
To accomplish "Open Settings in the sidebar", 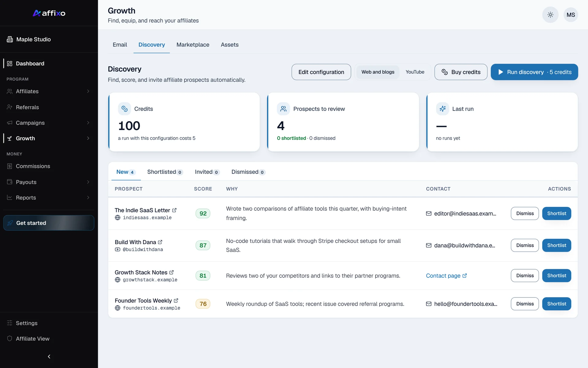I will point(49,323).
